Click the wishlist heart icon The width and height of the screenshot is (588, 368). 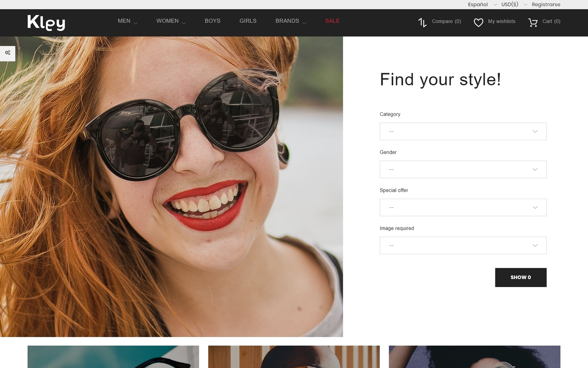(x=478, y=22)
